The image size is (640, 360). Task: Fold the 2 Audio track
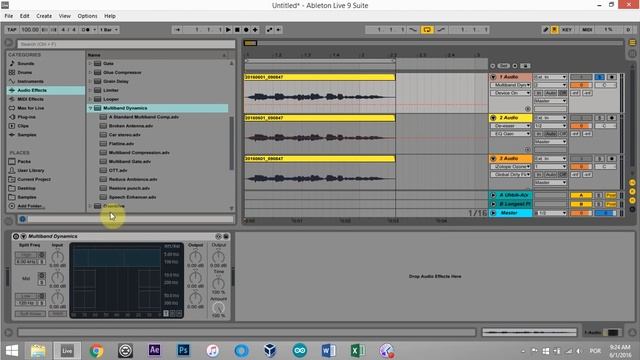pos(493,118)
